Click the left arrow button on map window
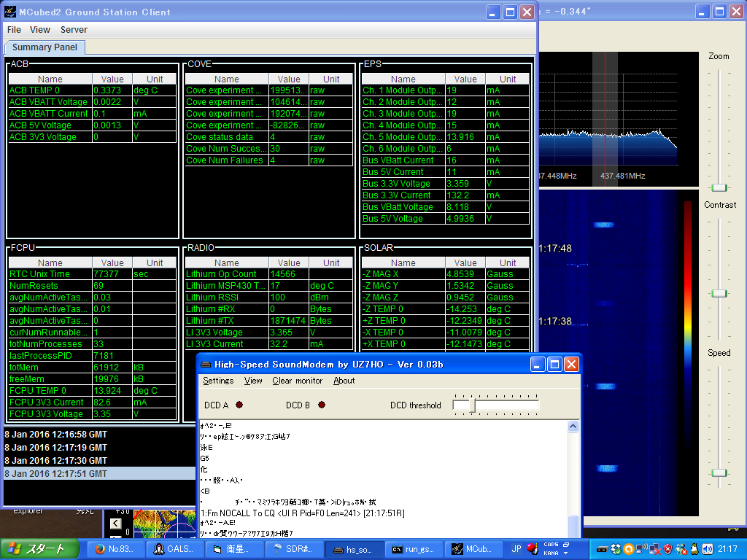 click(116, 524)
